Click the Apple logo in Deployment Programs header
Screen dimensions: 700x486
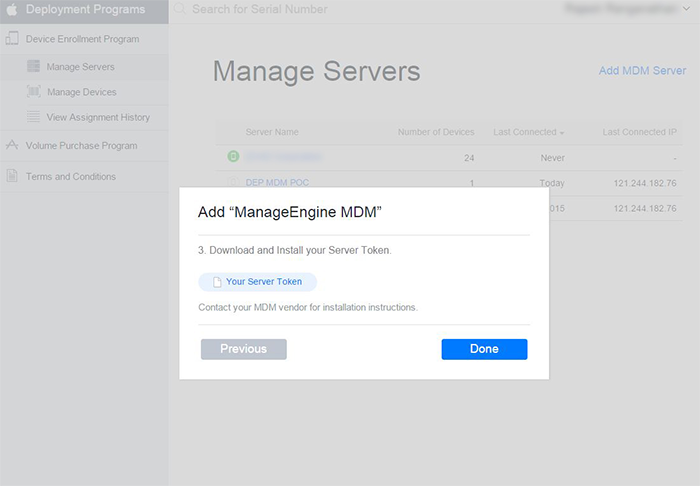point(12,9)
